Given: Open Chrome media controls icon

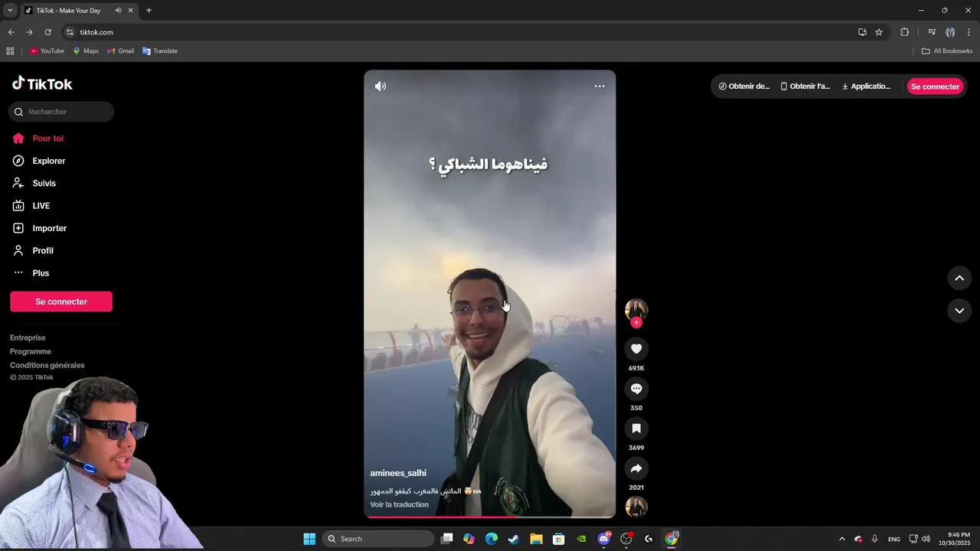Looking at the screenshot, I should (x=932, y=32).
